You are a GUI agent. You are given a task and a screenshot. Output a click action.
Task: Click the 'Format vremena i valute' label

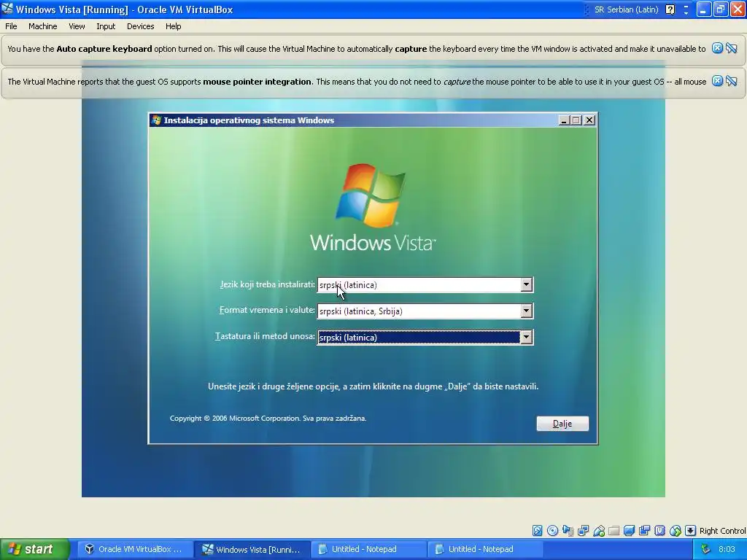coord(267,310)
